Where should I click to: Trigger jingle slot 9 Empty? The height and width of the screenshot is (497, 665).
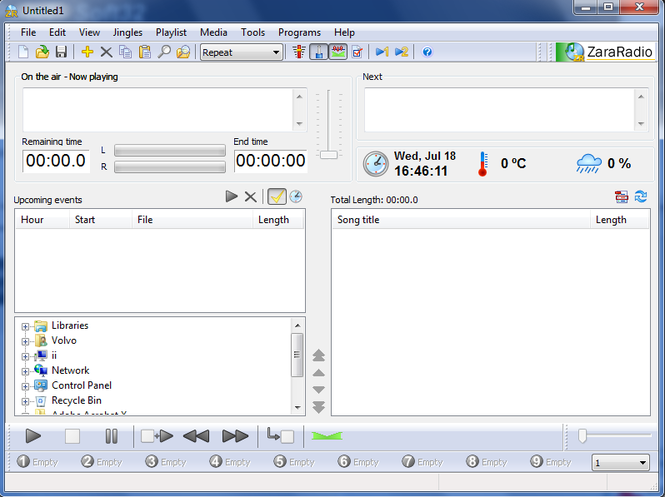tap(550, 462)
